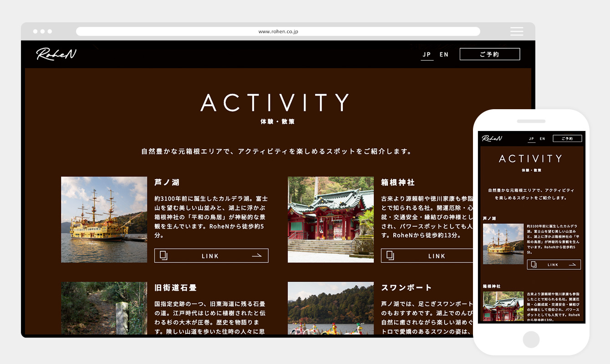Click the www.rohen.co.jp address bar
This screenshot has height=364, width=610.
(x=278, y=31)
